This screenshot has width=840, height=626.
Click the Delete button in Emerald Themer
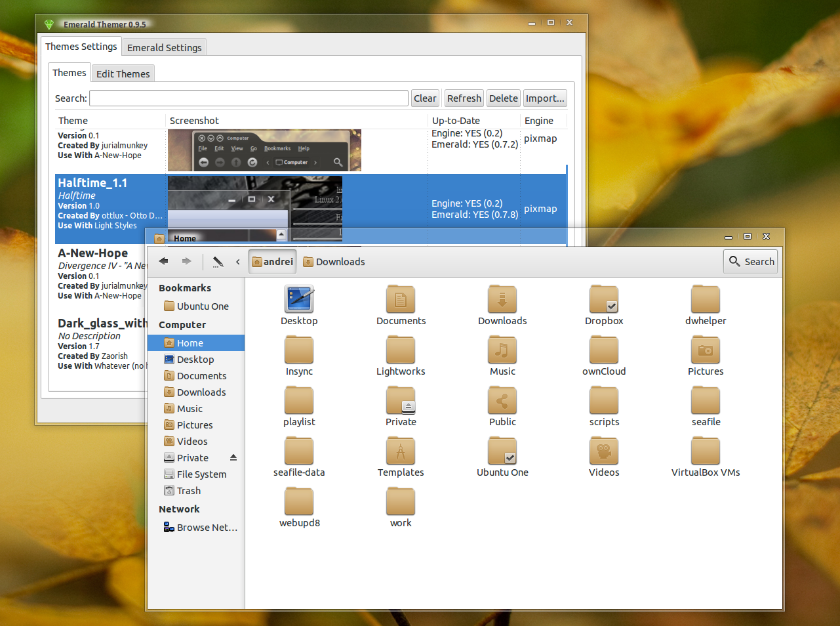click(x=504, y=98)
